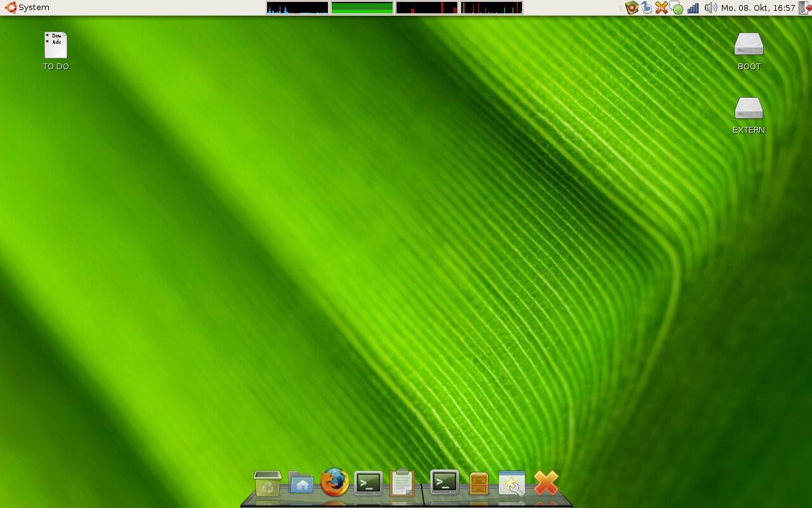Click the solid green monitor graph in panel
This screenshot has width=812, height=508.
pos(362,8)
